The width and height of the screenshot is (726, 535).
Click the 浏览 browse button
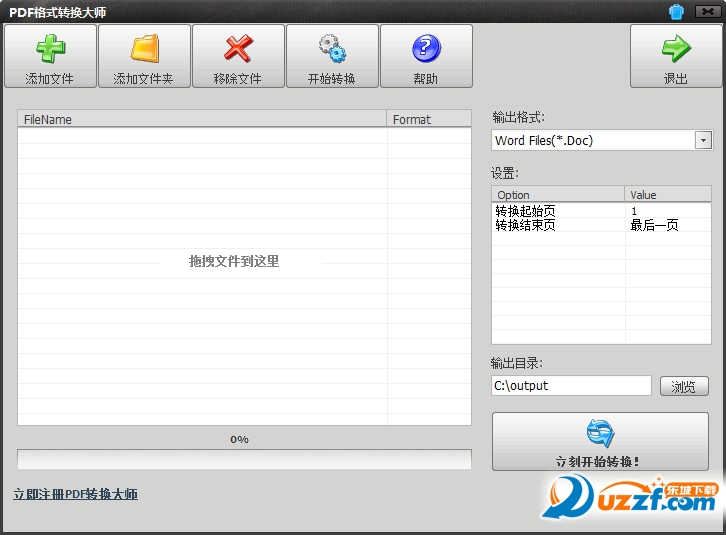coord(684,386)
